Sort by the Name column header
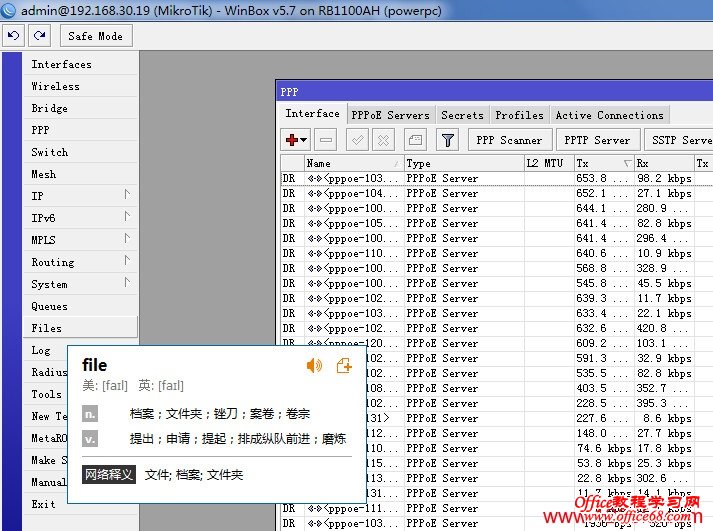713x531 pixels. click(354, 163)
